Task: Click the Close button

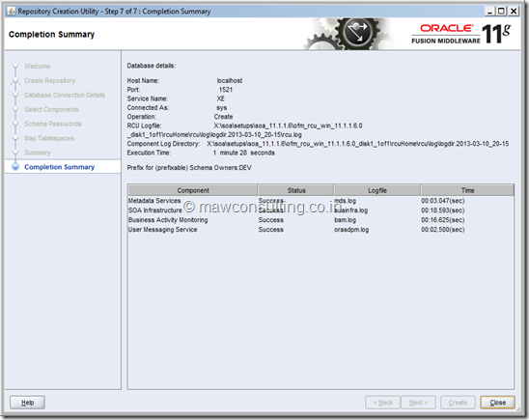Action: point(497,402)
